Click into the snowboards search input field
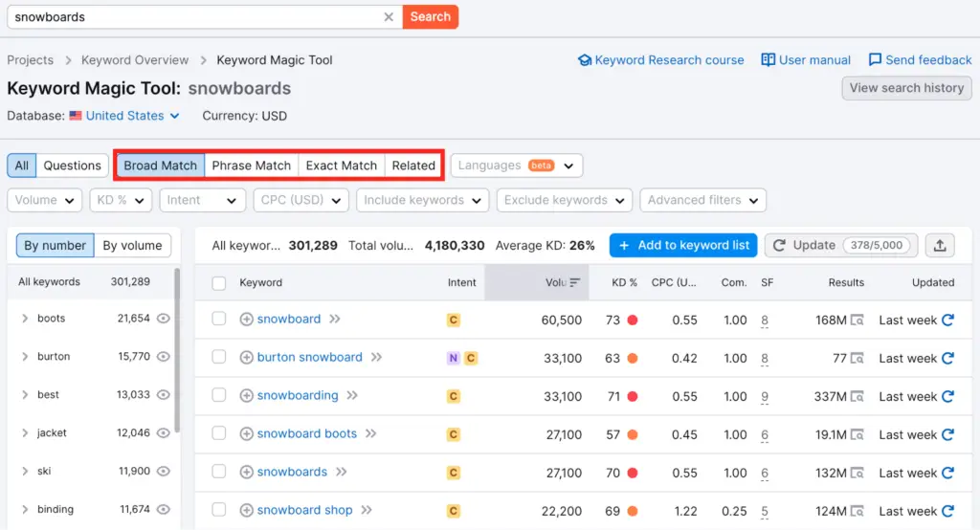This screenshot has height=530, width=980. coord(191,17)
